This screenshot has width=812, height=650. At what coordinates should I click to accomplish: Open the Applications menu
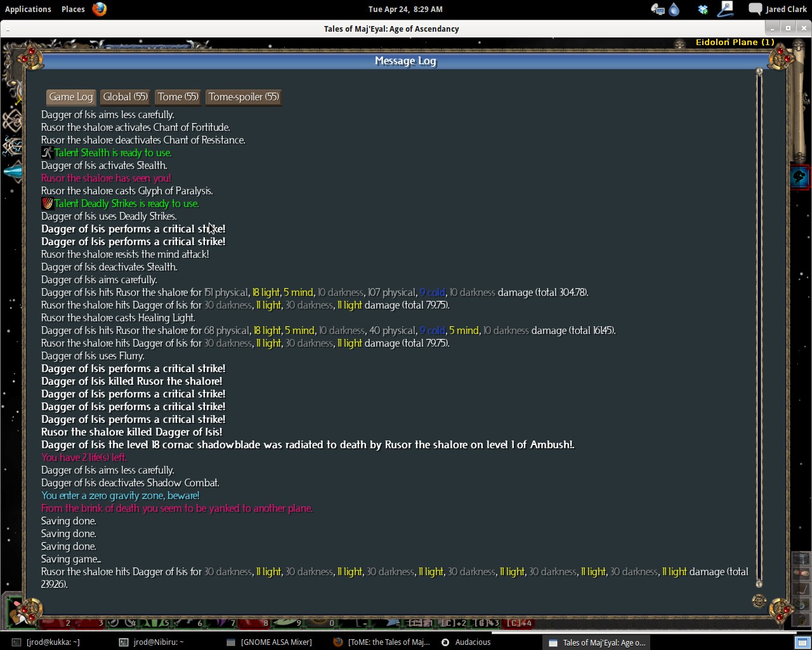28,9
